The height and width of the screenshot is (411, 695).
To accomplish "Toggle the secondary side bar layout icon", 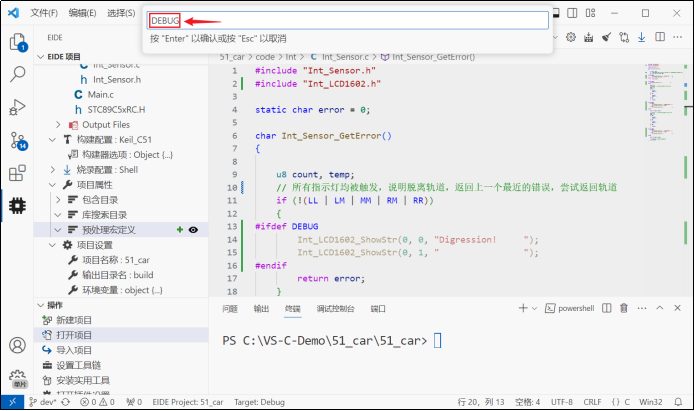I will coord(572,13).
